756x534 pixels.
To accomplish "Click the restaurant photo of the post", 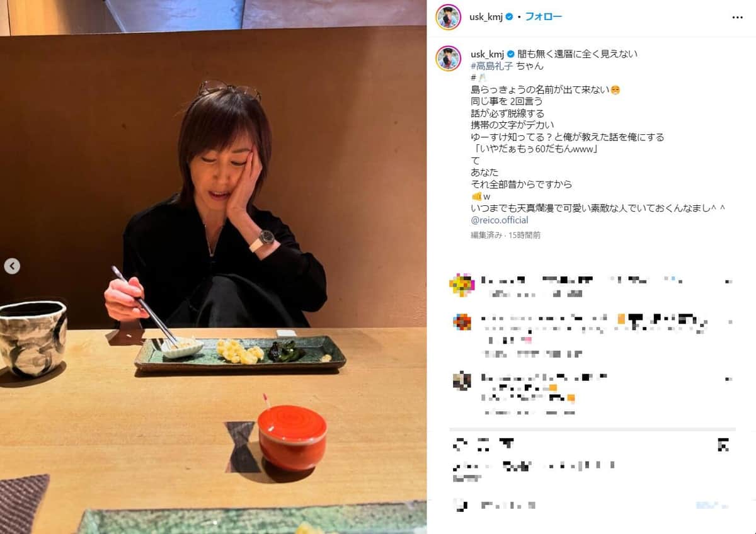I will point(213,267).
